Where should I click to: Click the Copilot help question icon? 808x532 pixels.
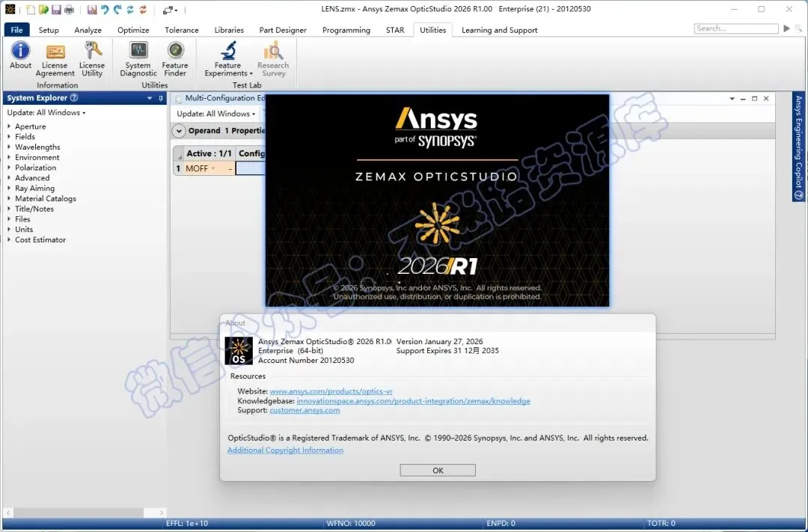click(x=799, y=195)
